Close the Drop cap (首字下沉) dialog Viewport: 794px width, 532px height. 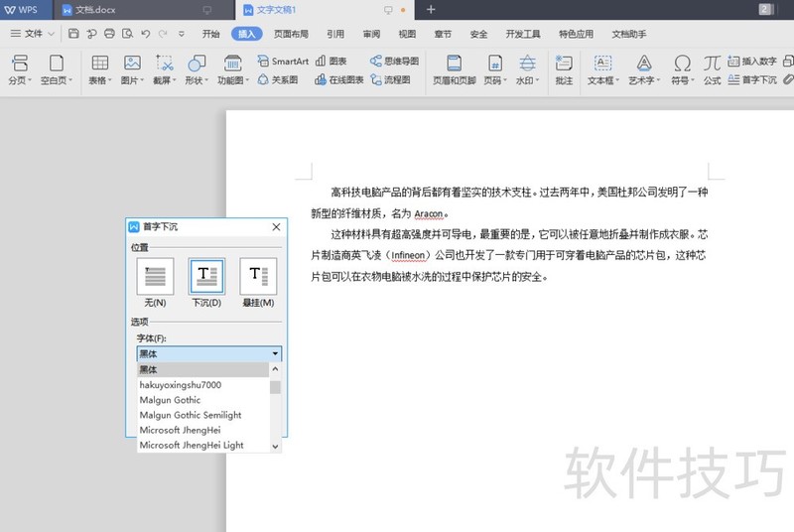coord(276,226)
